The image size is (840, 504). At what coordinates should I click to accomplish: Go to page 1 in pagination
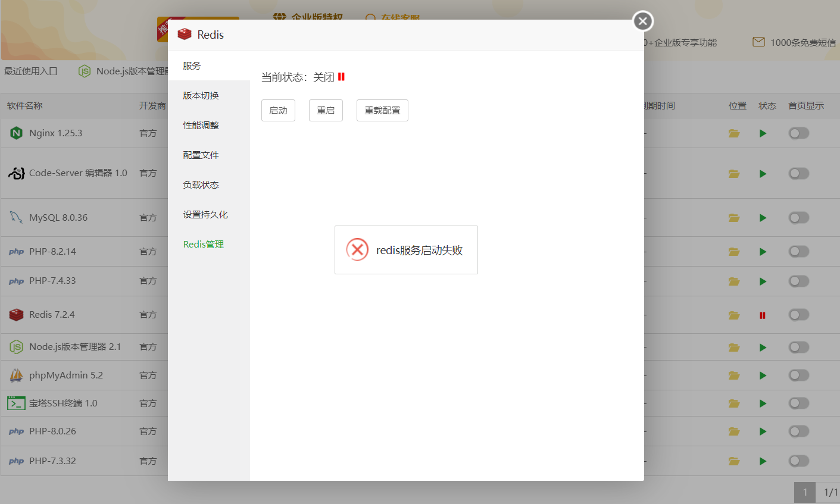tap(805, 492)
